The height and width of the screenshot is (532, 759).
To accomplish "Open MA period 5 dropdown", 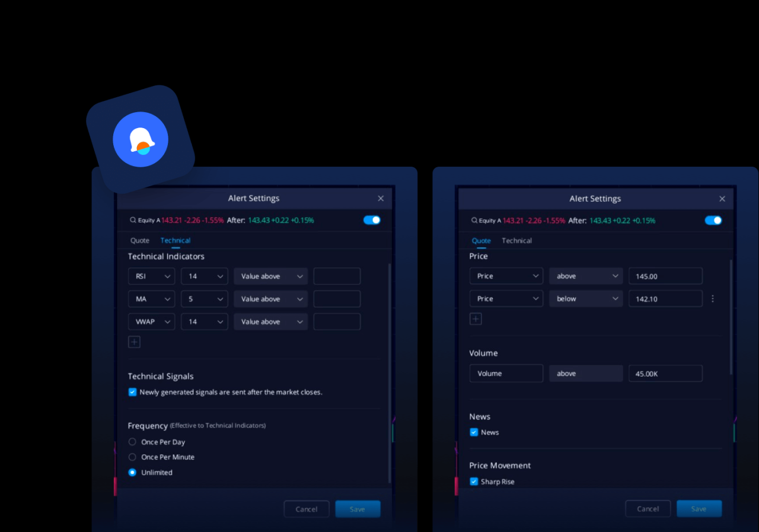I will click(205, 299).
